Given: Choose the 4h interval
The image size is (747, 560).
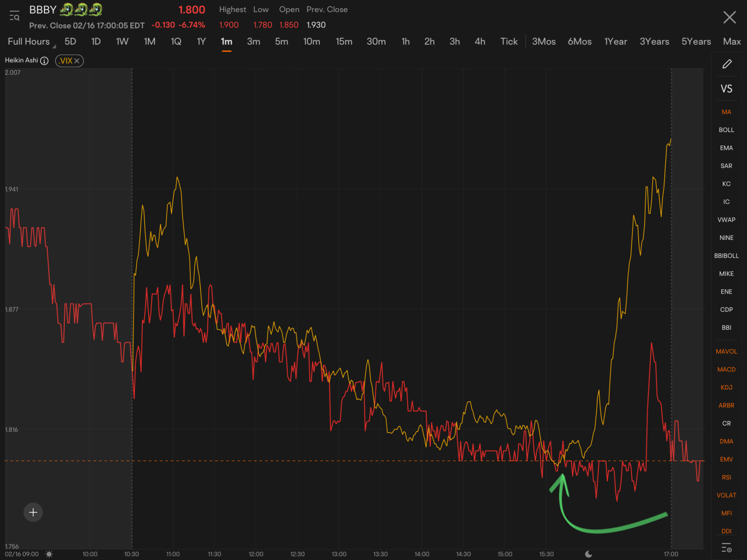Looking at the screenshot, I should pyautogui.click(x=480, y=42).
